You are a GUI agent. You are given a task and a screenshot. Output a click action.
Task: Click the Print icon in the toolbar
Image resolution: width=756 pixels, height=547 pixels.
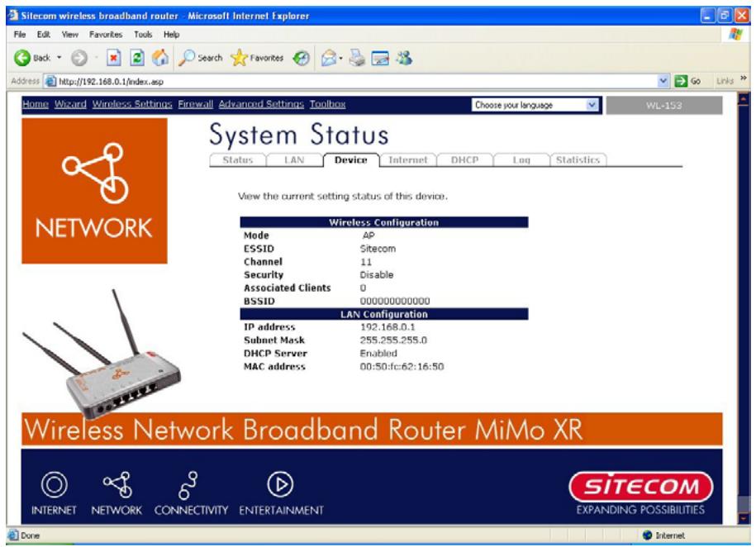pos(357,58)
